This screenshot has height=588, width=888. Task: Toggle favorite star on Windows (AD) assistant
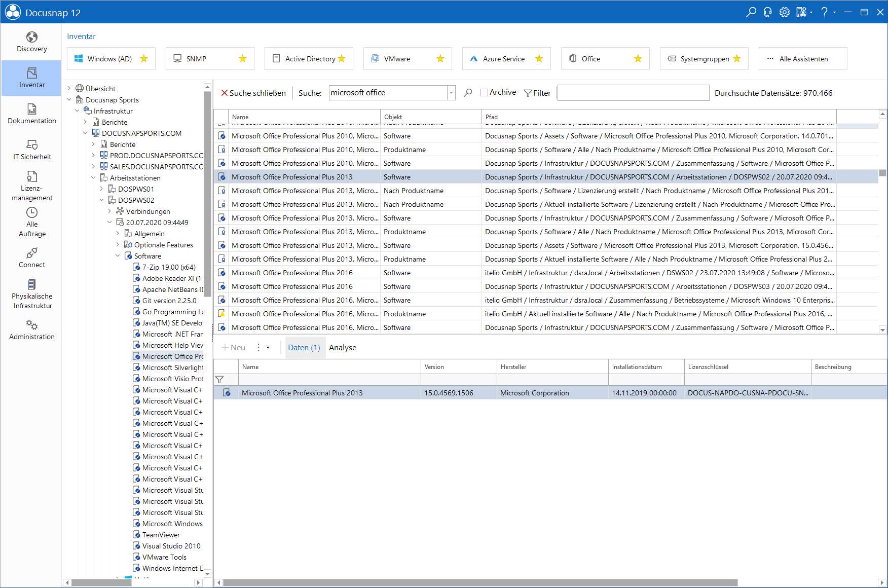tap(144, 59)
